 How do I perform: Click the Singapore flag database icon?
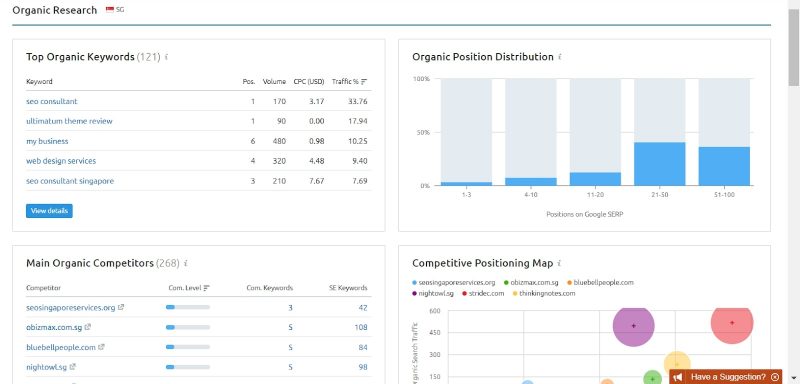point(110,9)
